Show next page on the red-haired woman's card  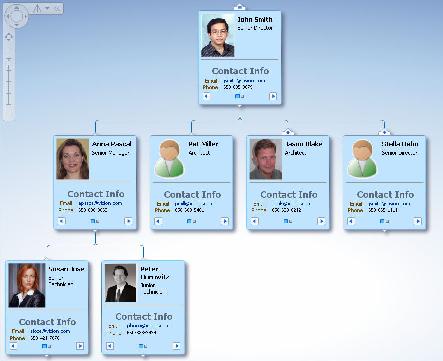(80, 346)
